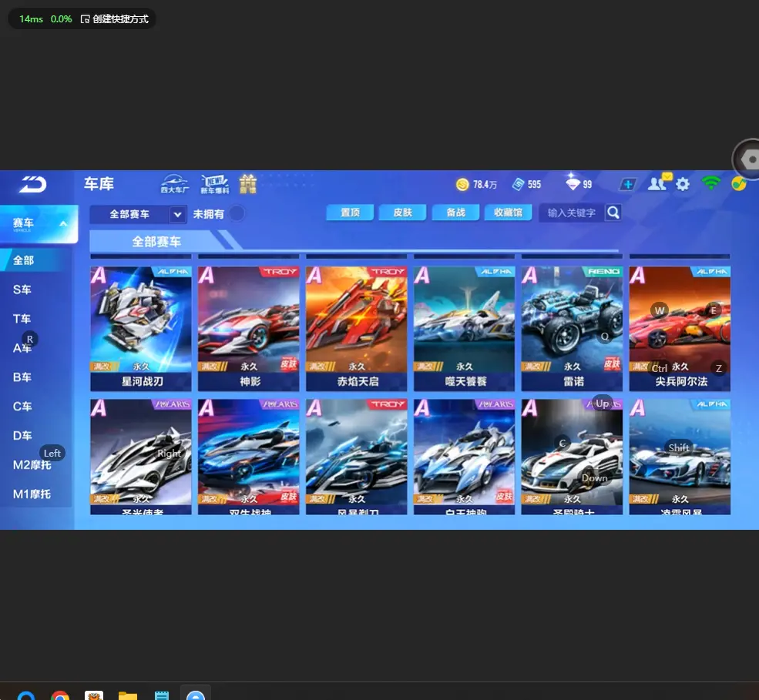This screenshot has width=759, height=700.
Task: Click the 满改 badge on 赤焰天启 card
Action: [x=319, y=367]
